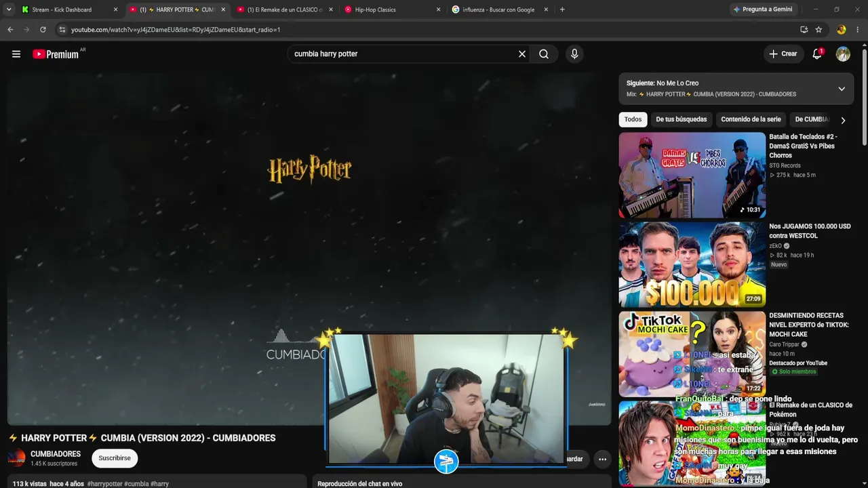Start voice search with the microphone

(x=574, y=54)
